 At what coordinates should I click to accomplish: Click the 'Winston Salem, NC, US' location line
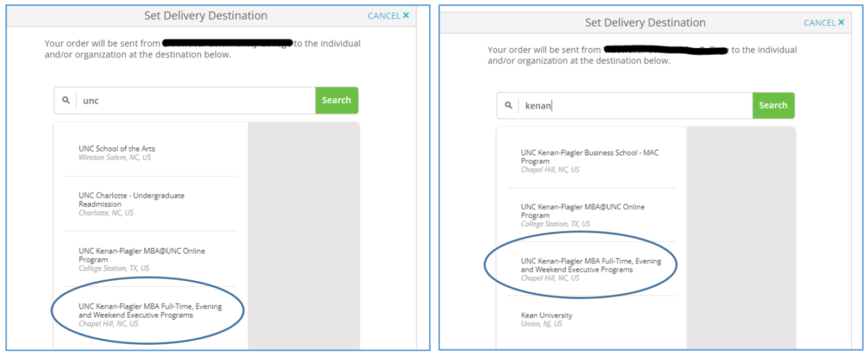pos(115,158)
